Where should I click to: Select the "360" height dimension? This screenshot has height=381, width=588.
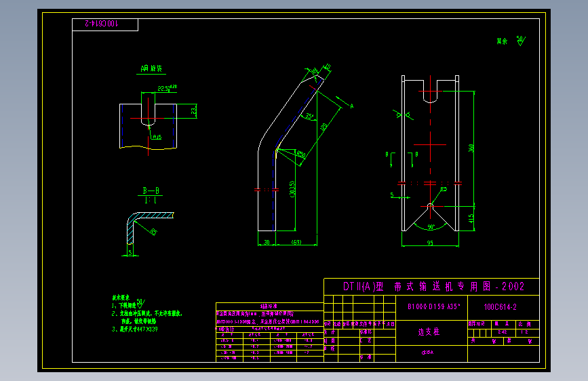[471, 148]
